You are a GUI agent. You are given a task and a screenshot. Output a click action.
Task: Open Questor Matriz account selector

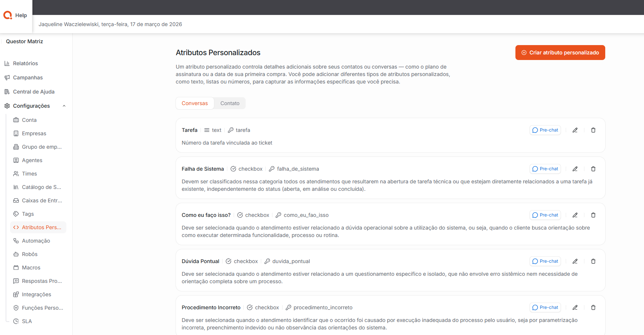pos(25,41)
